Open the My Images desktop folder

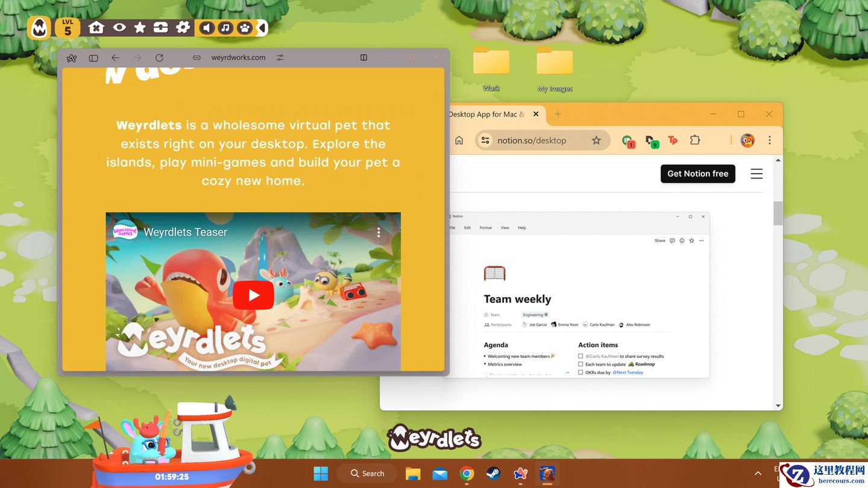point(555,69)
